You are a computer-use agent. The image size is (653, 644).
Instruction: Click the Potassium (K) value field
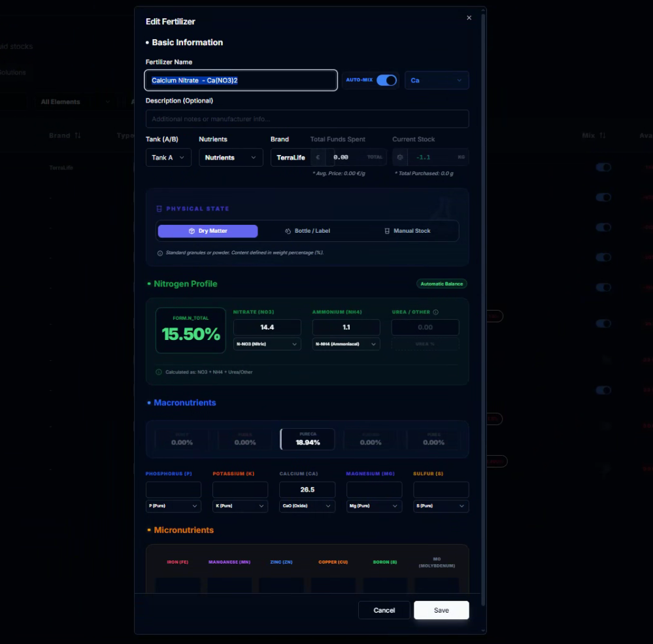(x=240, y=490)
